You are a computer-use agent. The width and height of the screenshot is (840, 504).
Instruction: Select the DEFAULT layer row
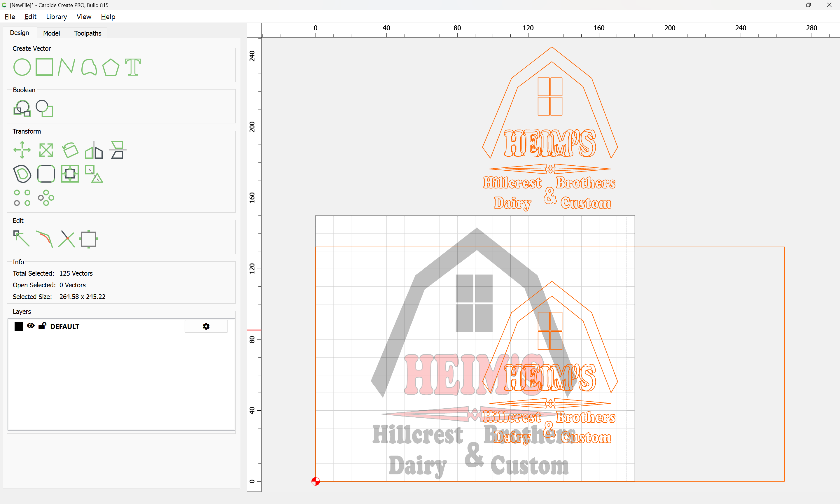point(121,326)
